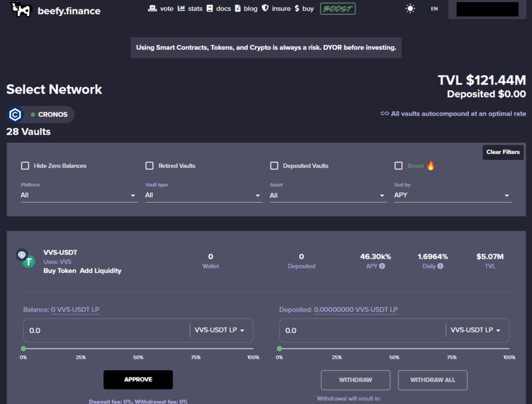
Task: Click the TVL $121.44M heading
Action: (x=481, y=80)
